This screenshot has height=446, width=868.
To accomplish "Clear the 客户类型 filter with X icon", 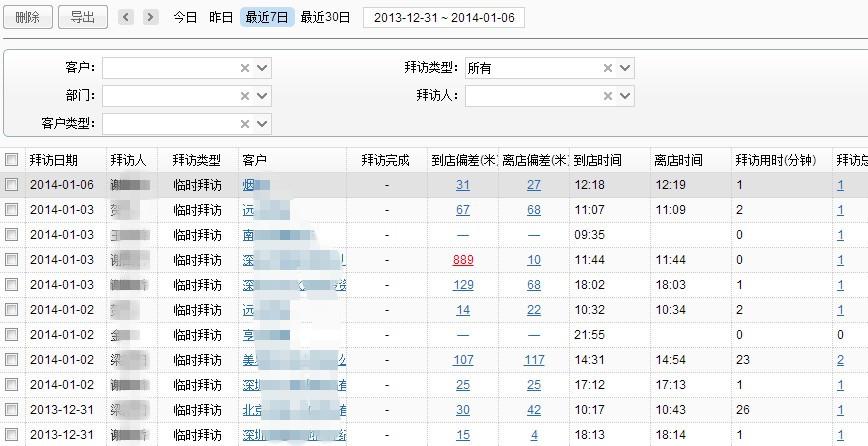I will coord(244,124).
